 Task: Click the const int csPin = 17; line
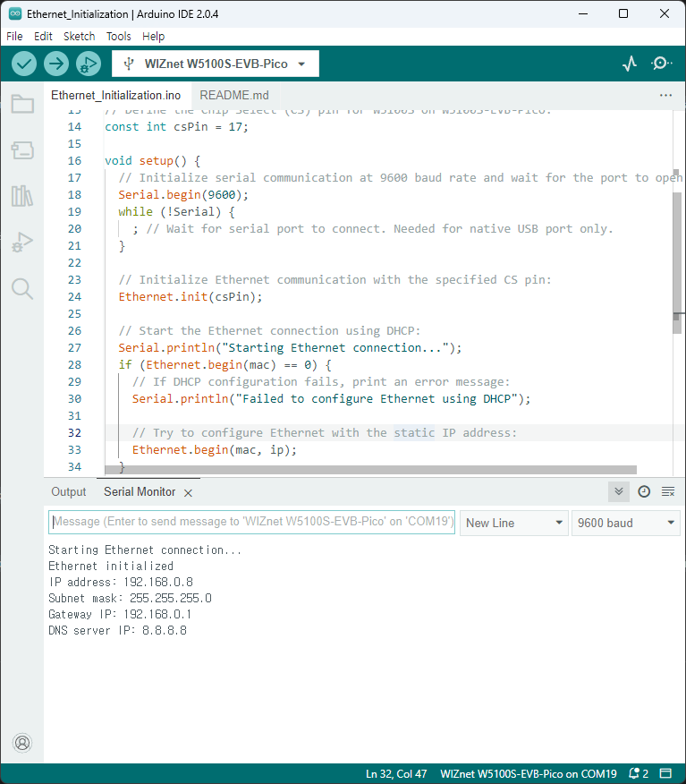pos(176,126)
